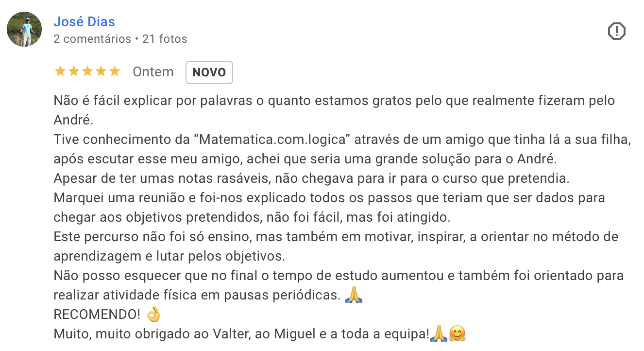Click the word "RECOMENDO!" in the review
The image size is (644, 351).
coord(97,315)
